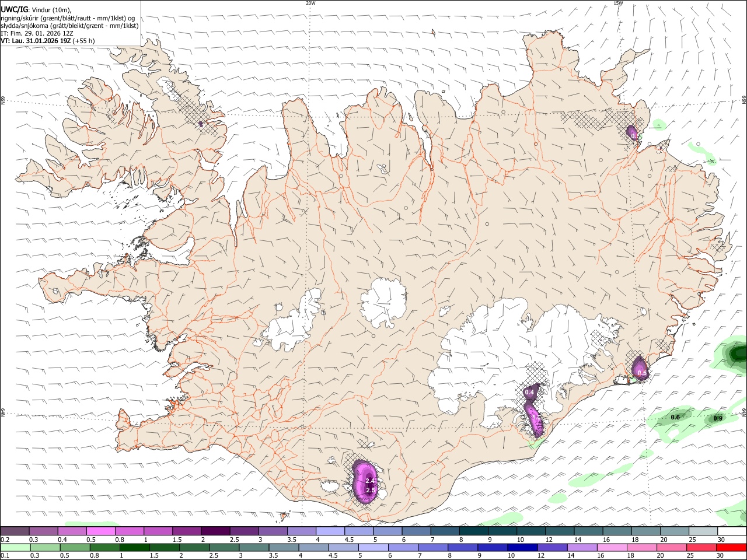The width and height of the screenshot is (747, 560).
Task: Click the bright red 30 swatch, bottom legend row
Action: (x=732, y=547)
